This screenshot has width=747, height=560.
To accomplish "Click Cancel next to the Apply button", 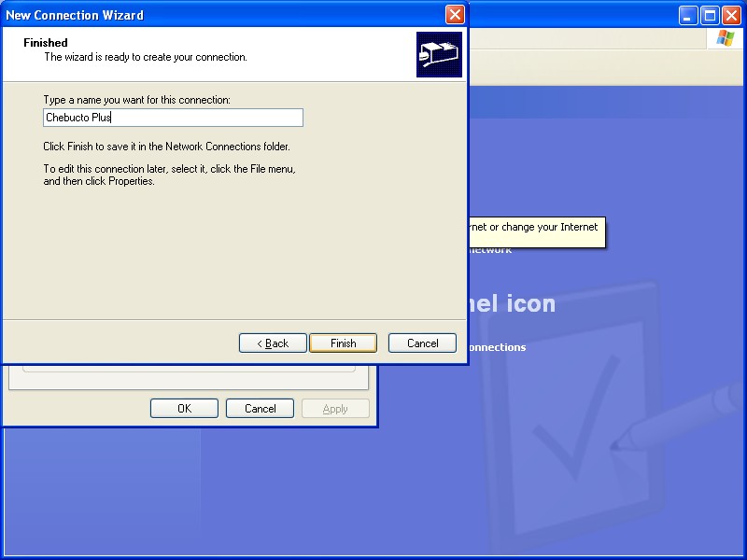I will click(260, 409).
